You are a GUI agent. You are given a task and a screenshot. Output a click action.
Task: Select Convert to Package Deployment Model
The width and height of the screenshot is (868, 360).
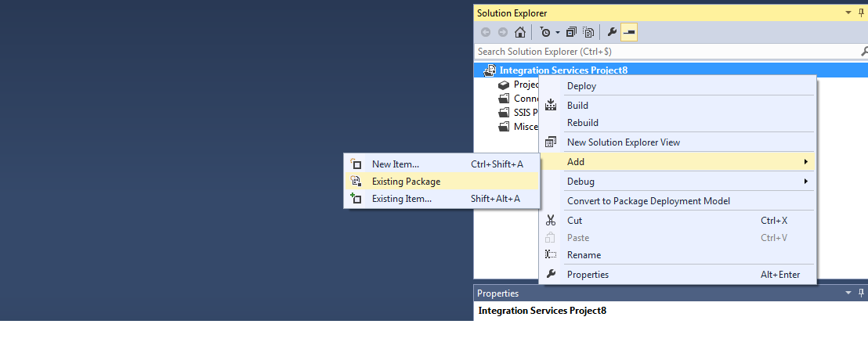tap(648, 201)
